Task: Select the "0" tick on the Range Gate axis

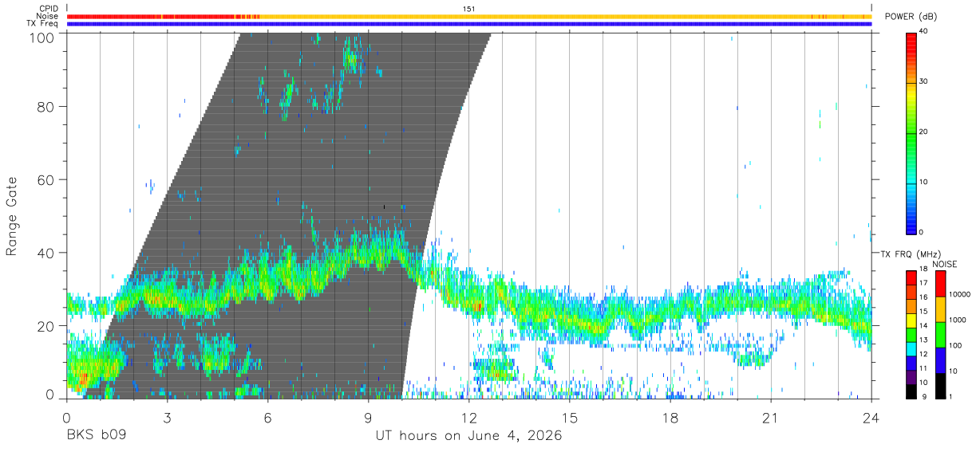Action: coord(50,394)
